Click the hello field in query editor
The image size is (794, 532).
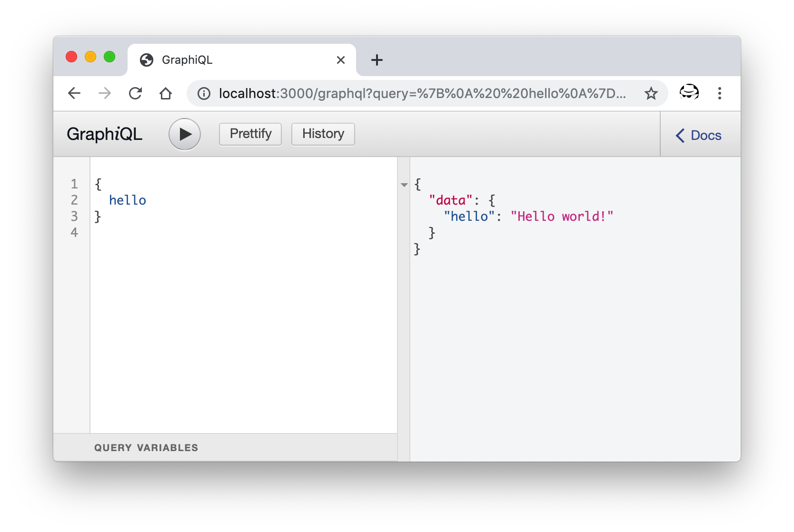tap(128, 200)
